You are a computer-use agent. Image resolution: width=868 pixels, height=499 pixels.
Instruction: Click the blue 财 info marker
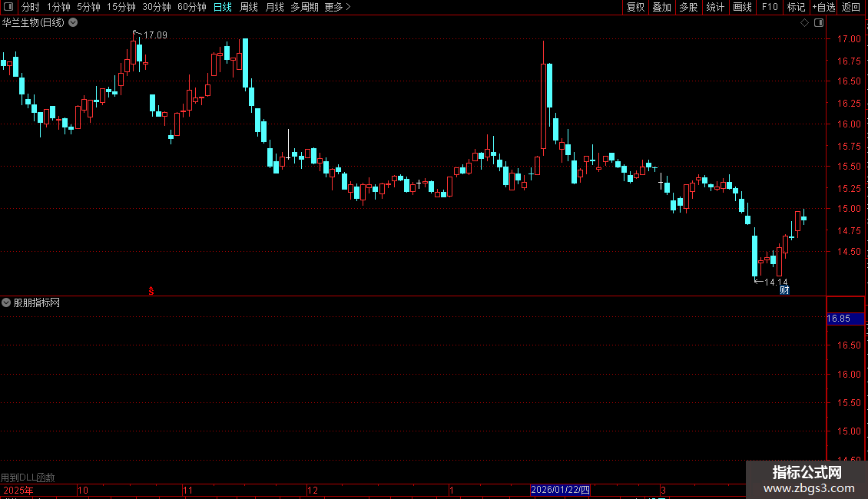pos(784,290)
